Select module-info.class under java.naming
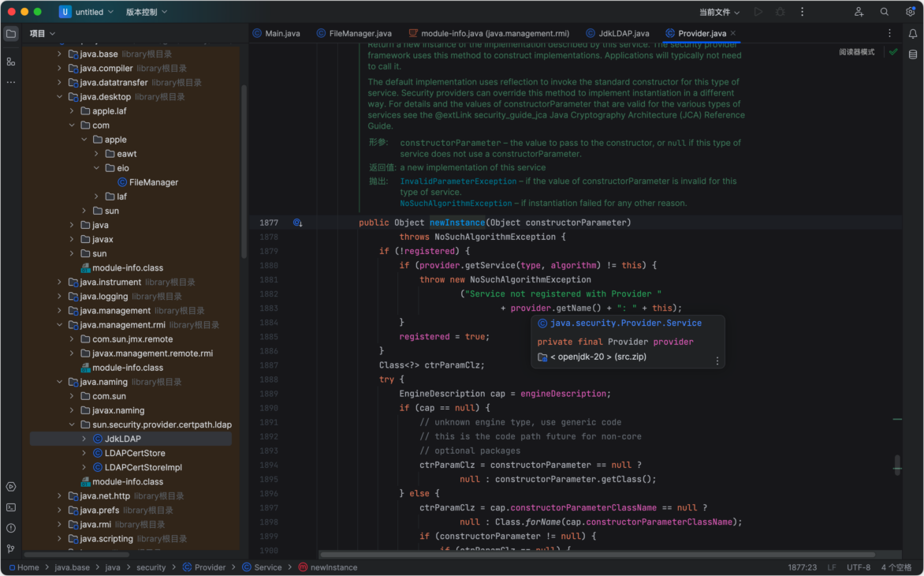Viewport: 924px width, 576px height. coord(122,481)
